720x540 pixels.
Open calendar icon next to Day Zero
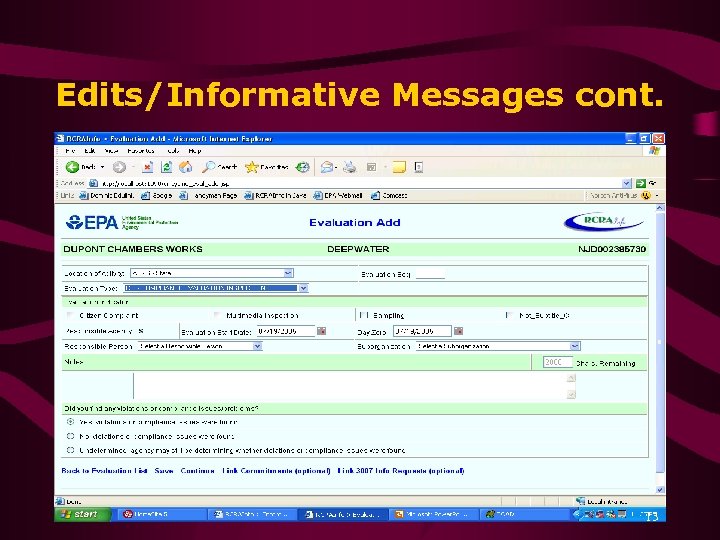point(458,331)
